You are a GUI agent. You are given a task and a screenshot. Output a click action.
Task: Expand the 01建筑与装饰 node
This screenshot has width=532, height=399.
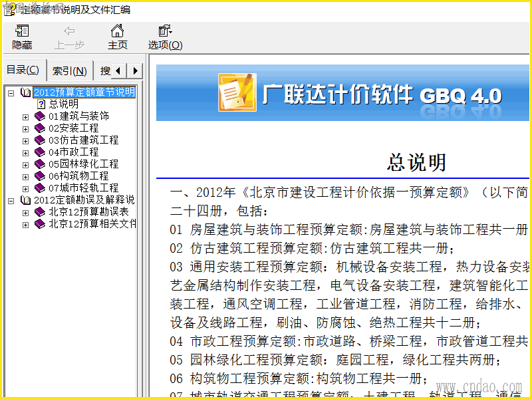tap(25, 117)
